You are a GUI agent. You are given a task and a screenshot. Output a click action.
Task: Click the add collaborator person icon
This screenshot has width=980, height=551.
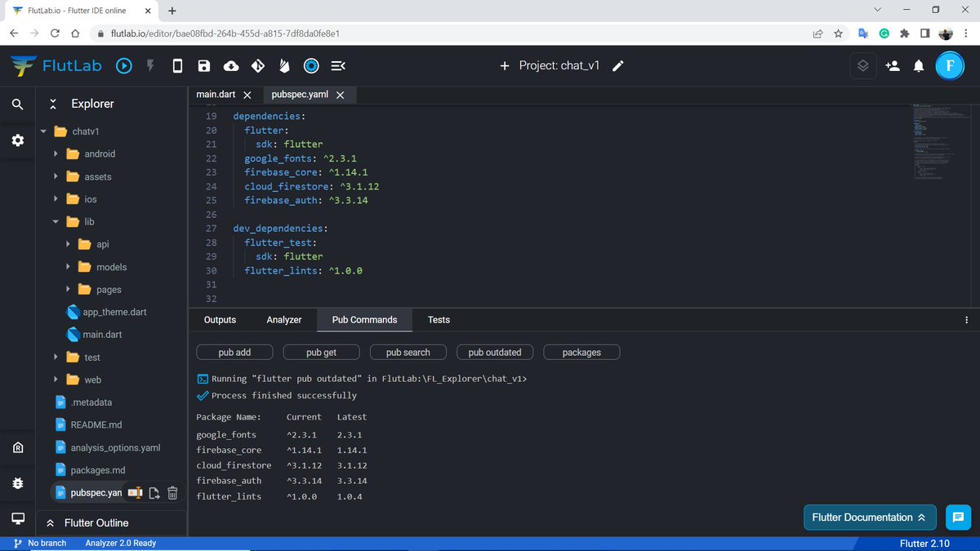coord(893,66)
